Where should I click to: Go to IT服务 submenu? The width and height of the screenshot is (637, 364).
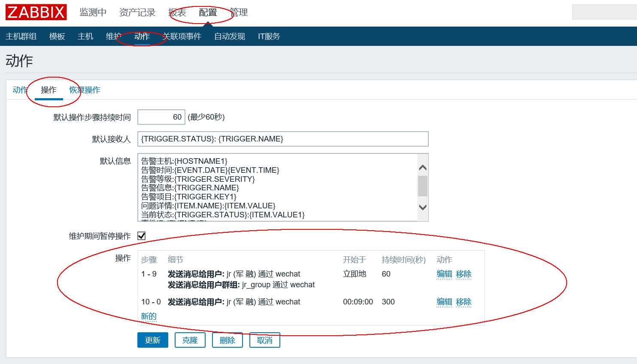coord(269,36)
